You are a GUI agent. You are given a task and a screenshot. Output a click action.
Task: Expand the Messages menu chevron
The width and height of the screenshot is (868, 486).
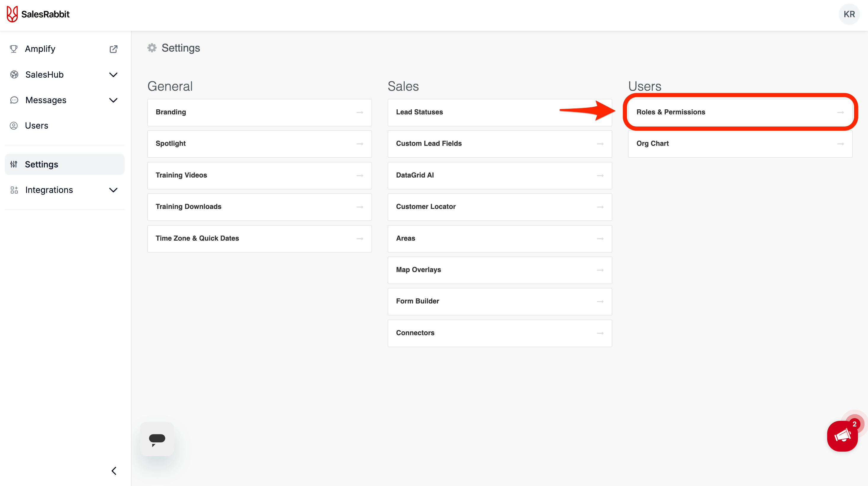coord(113,100)
